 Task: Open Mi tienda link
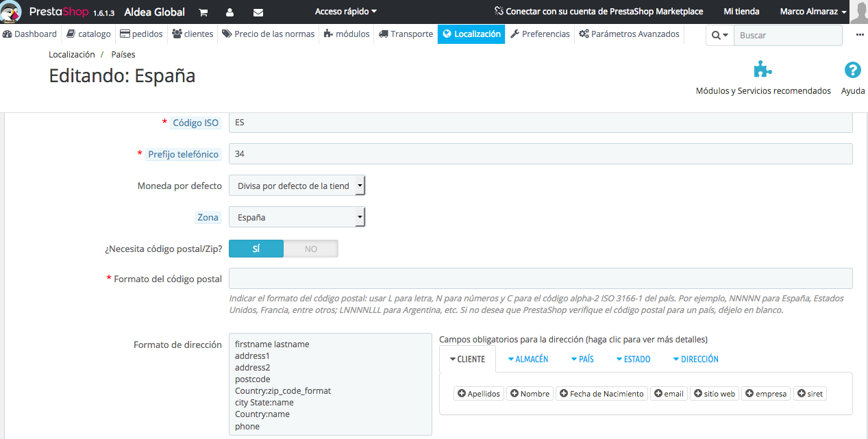point(741,12)
